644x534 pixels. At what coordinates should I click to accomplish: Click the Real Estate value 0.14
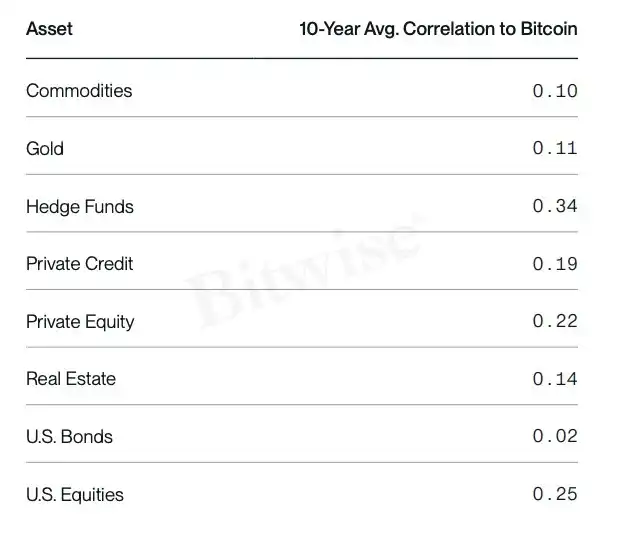pos(555,379)
